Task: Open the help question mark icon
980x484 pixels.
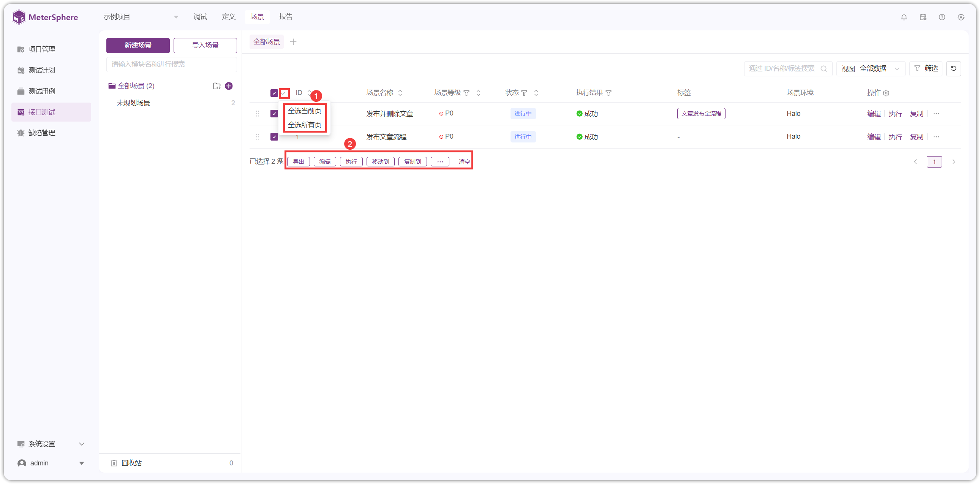Action: [942, 17]
